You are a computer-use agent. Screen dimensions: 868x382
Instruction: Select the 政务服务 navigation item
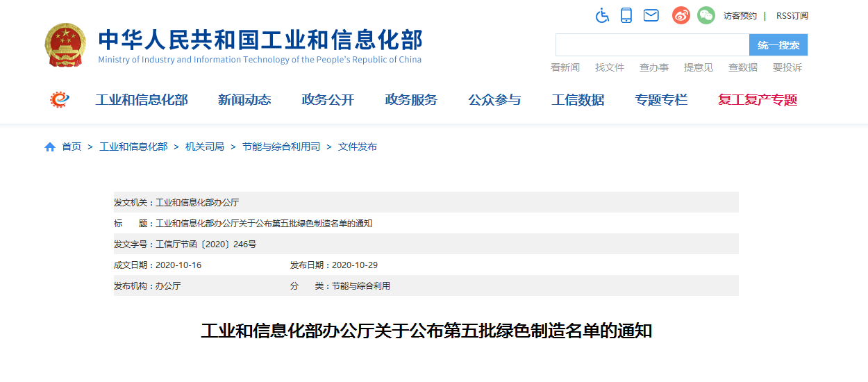point(411,100)
